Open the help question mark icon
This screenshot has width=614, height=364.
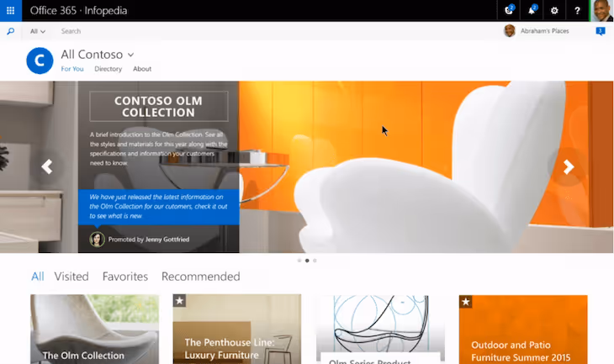[577, 11]
